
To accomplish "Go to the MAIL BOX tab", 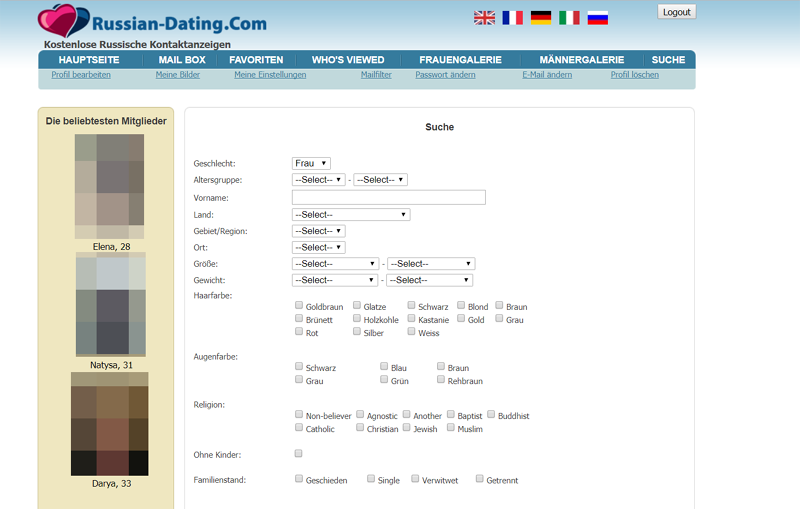I will click(182, 60).
